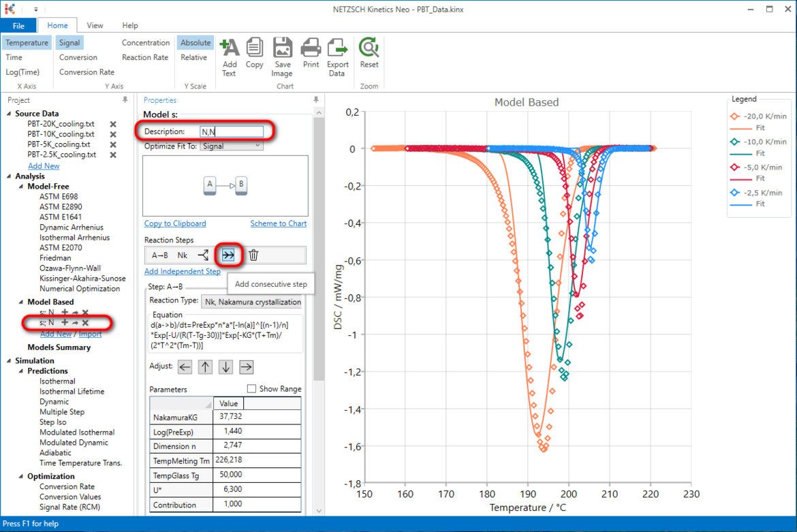
Task: Click the Save Image icon
Action: coord(282,48)
